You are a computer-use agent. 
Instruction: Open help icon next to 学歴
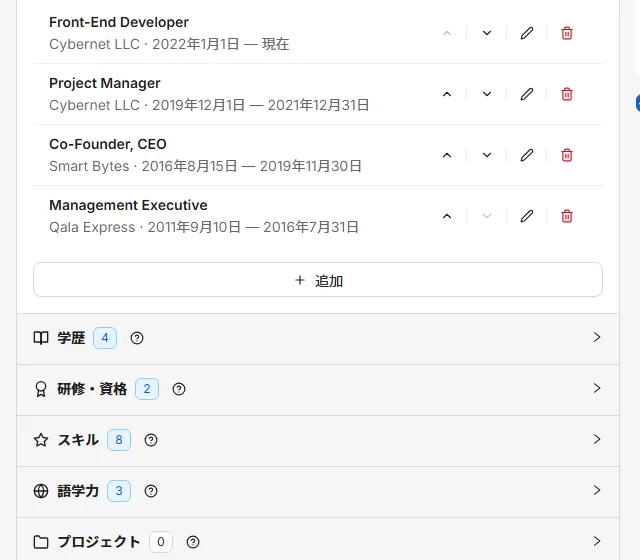(137, 338)
